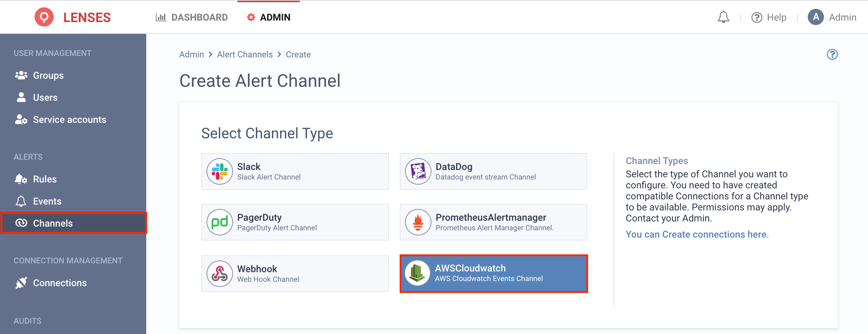Choose the Slack Alert Channel card

[295, 171]
